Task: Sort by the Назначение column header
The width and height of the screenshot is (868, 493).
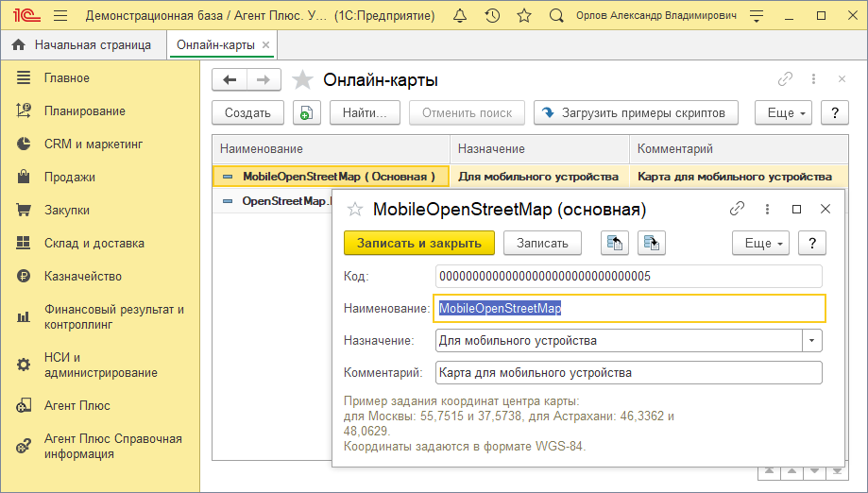Action: click(x=539, y=149)
